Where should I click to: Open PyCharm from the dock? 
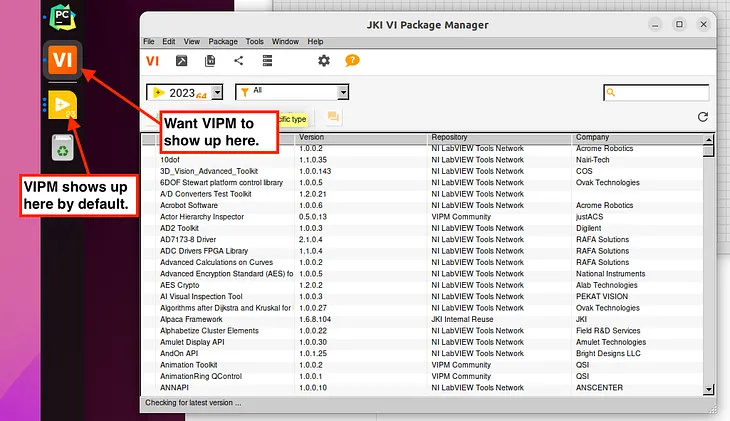click(62, 17)
